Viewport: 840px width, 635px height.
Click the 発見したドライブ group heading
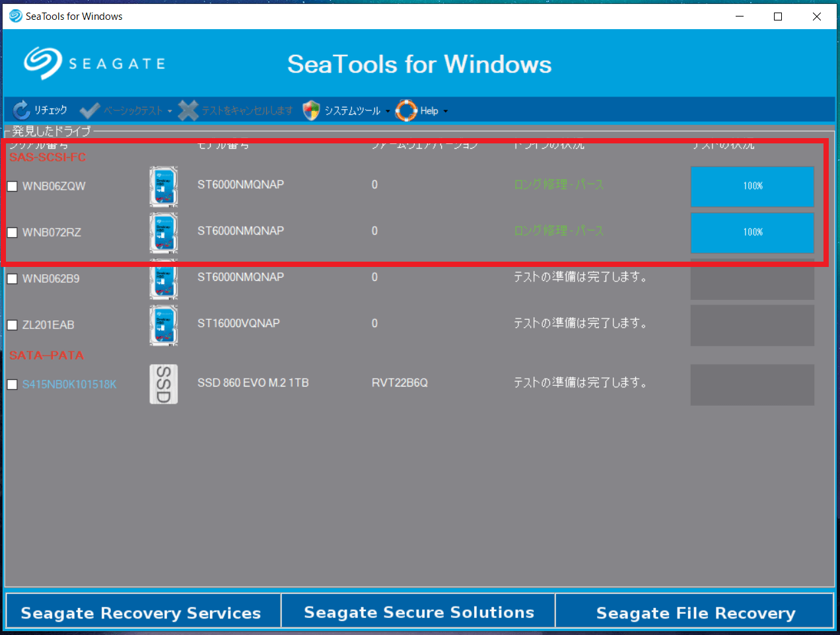click(52, 131)
